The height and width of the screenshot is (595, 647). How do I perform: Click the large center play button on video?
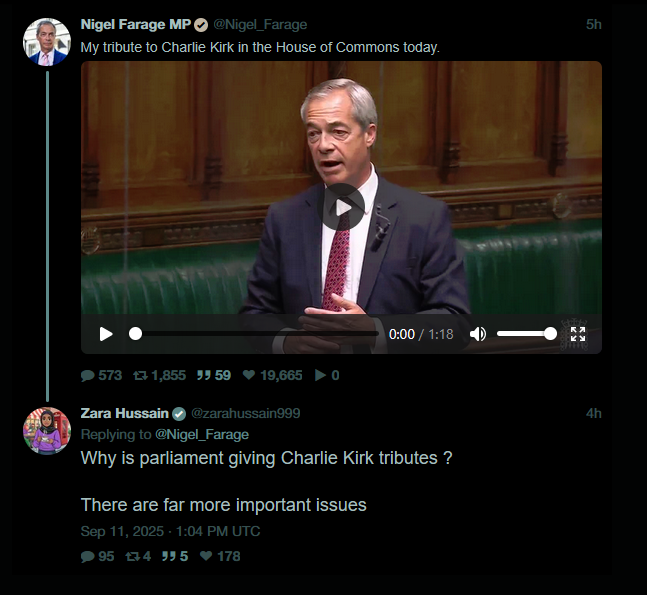(x=343, y=208)
